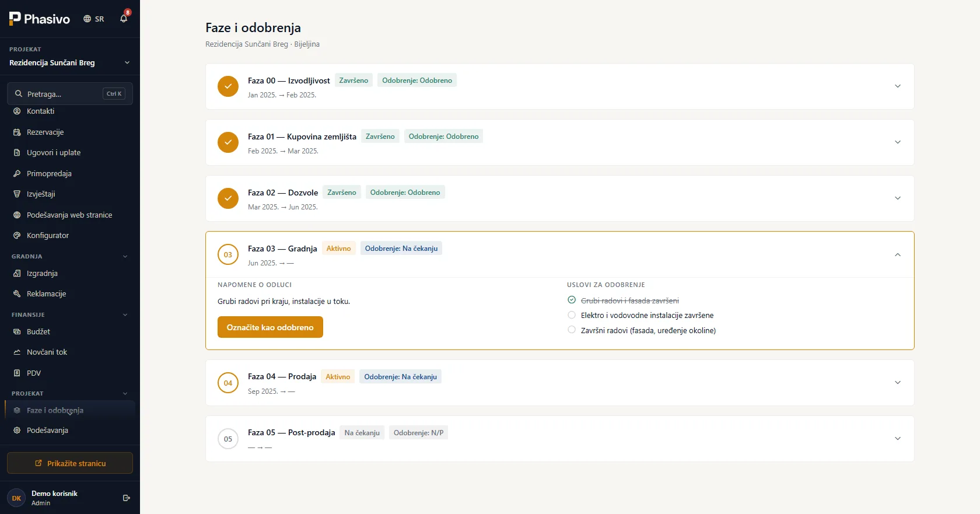Open the notifications bell
980x514 pixels.
click(124, 19)
